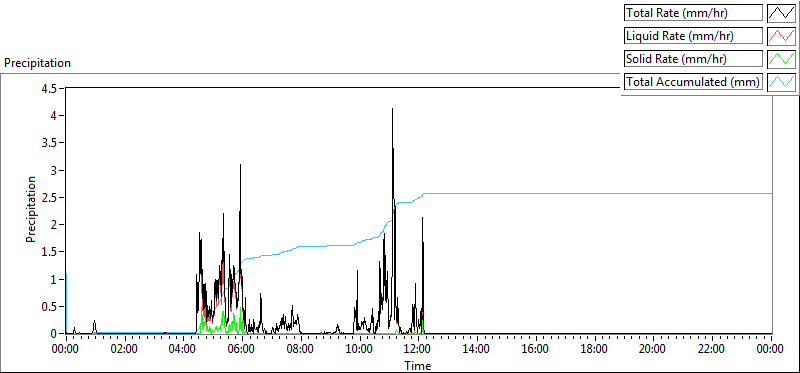Click the 22:00 time axis marker
800x373 pixels.
tap(712, 350)
